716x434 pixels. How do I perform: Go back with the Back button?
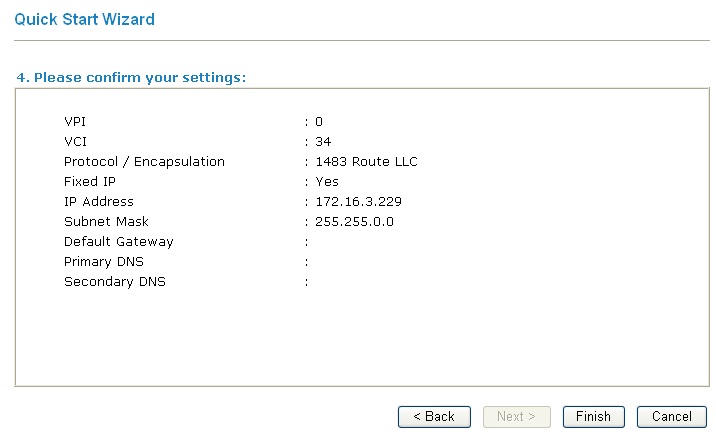click(434, 416)
